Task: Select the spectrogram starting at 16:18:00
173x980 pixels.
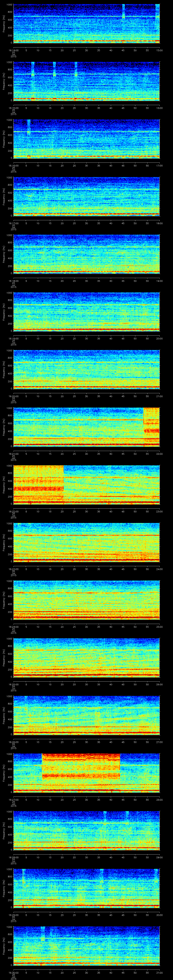Action: 87,254
